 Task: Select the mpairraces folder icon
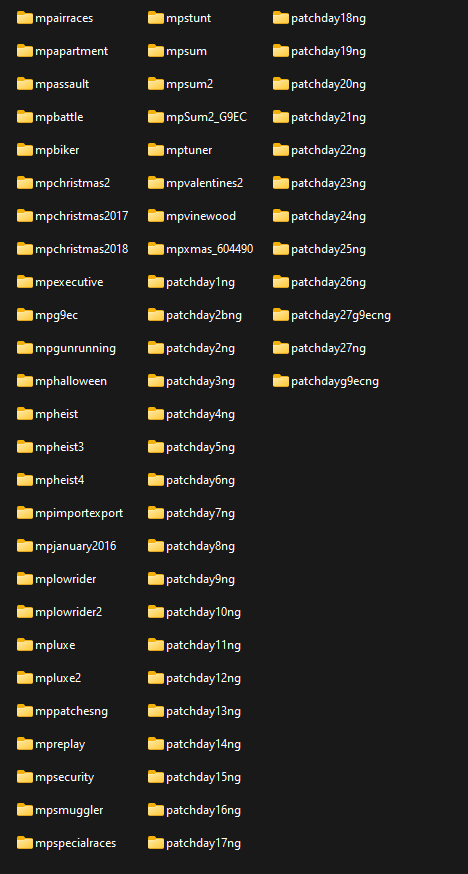(25, 18)
